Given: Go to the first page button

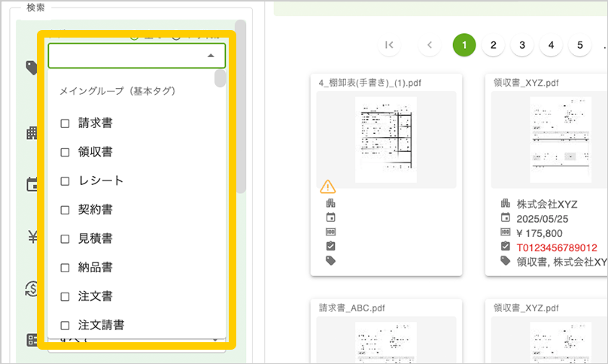Looking at the screenshot, I should 389,45.
